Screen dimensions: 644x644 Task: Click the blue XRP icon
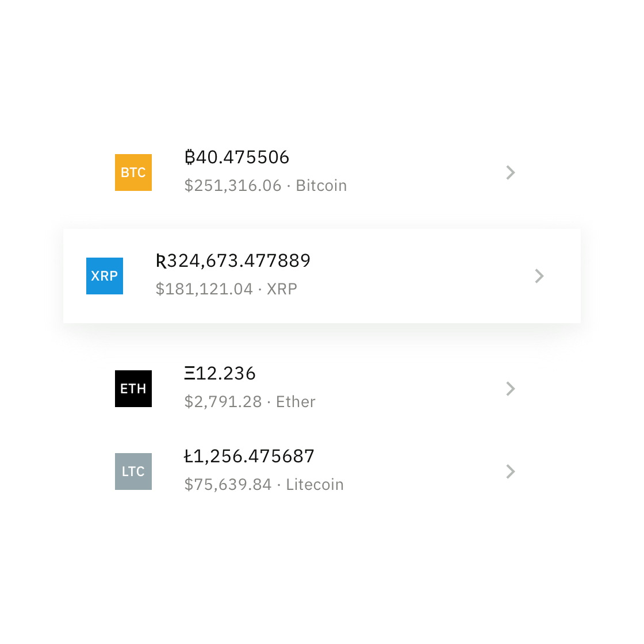tap(104, 276)
